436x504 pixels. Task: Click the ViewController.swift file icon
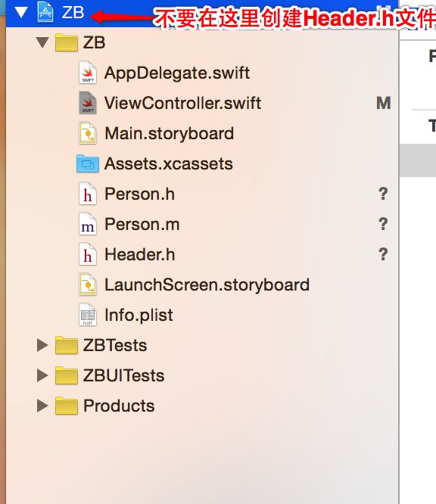coord(88,103)
